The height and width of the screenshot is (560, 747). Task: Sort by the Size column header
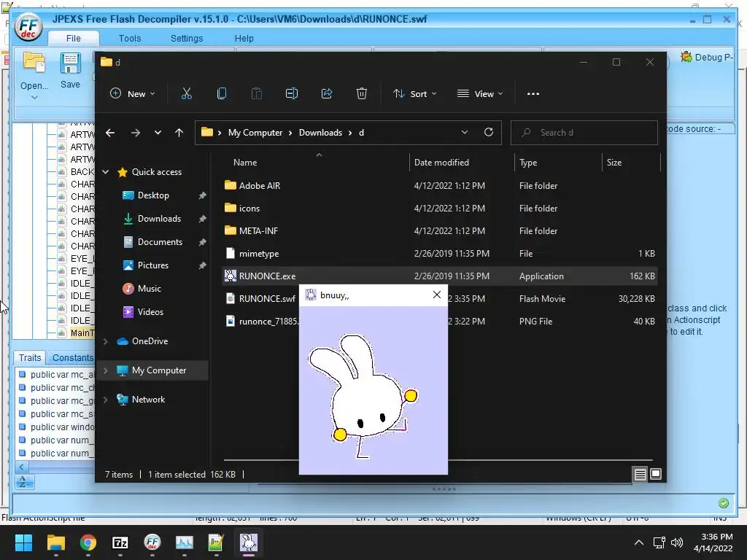pos(614,163)
